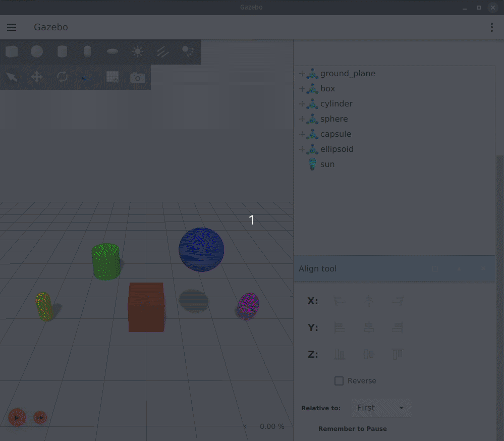This screenshot has height=441, width=504.
Task: Add a capsule shape to the scene
Action: pos(87,51)
